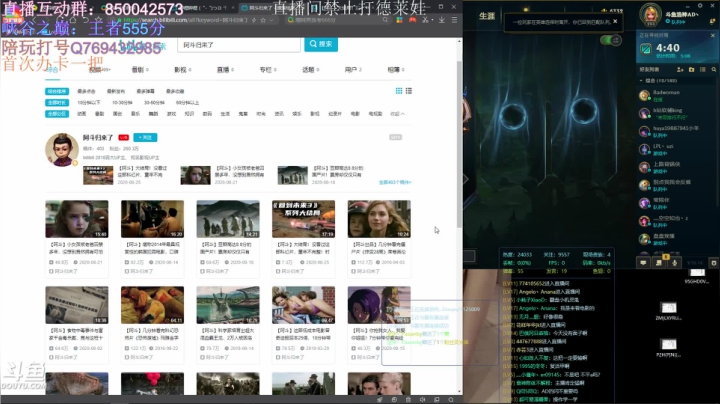The width and height of the screenshot is (720, 404).
Task: Sort results by 最多收藏
Action: (175, 91)
